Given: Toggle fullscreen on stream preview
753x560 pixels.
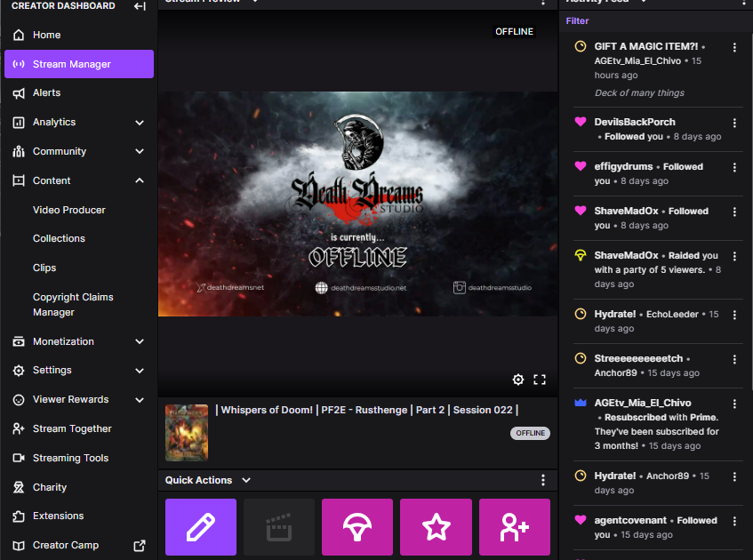Looking at the screenshot, I should [x=540, y=380].
